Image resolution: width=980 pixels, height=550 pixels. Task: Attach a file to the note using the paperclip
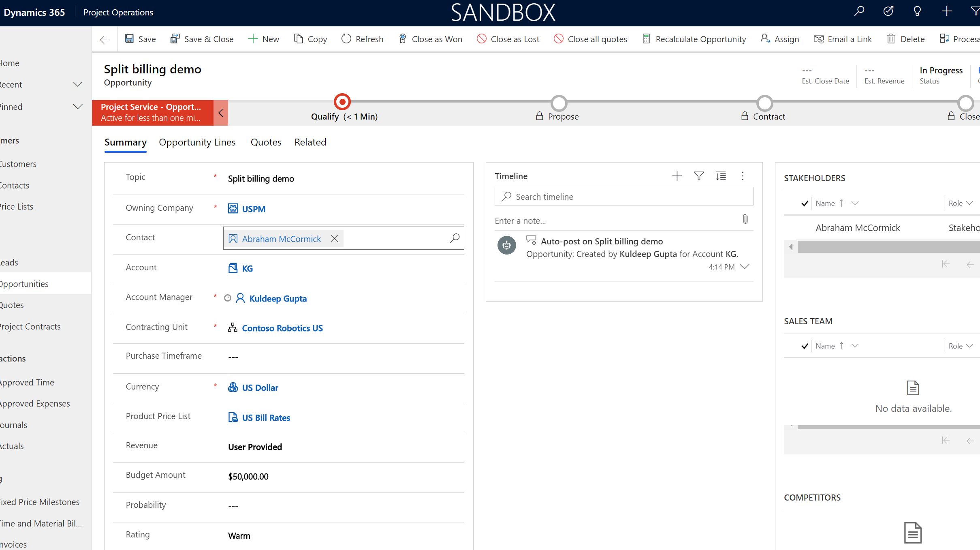pyautogui.click(x=745, y=219)
